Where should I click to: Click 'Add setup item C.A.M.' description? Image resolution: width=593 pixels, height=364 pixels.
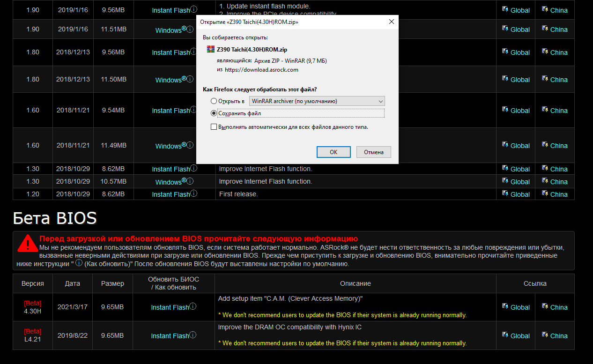290,298
